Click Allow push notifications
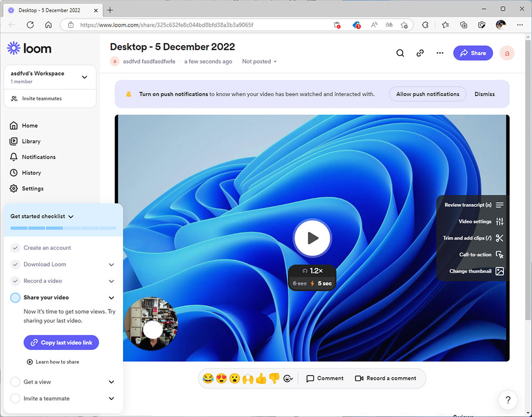Screen dimensions: 532x417 point(428,94)
